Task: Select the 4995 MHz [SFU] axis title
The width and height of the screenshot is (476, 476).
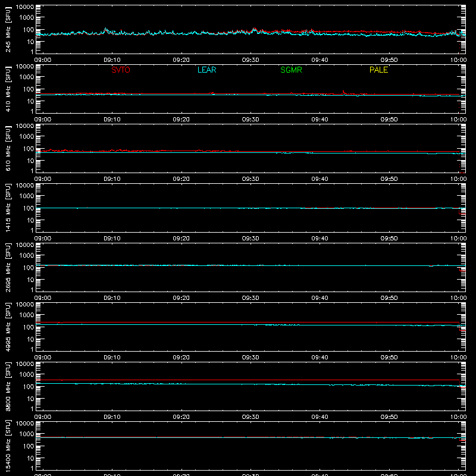Action: coord(8,327)
